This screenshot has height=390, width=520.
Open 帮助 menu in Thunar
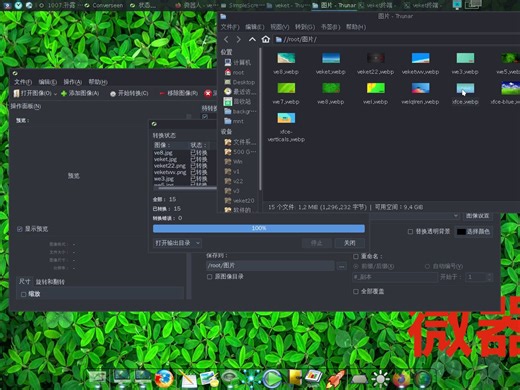point(356,27)
